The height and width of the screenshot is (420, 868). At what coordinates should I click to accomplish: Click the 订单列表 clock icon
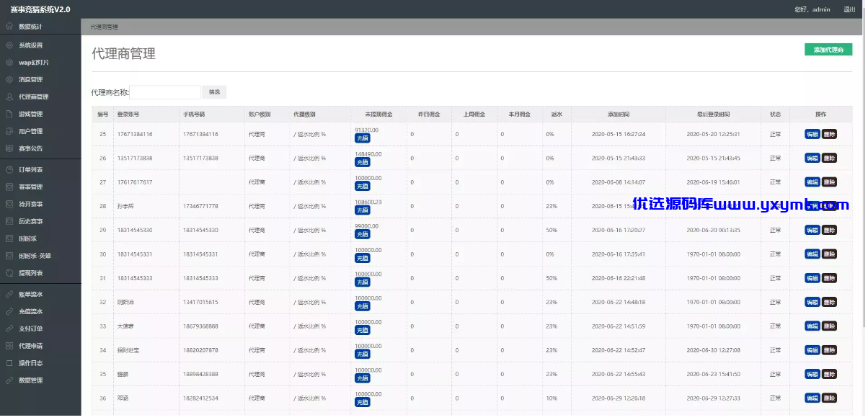pyautogui.click(x=9, y=171)
